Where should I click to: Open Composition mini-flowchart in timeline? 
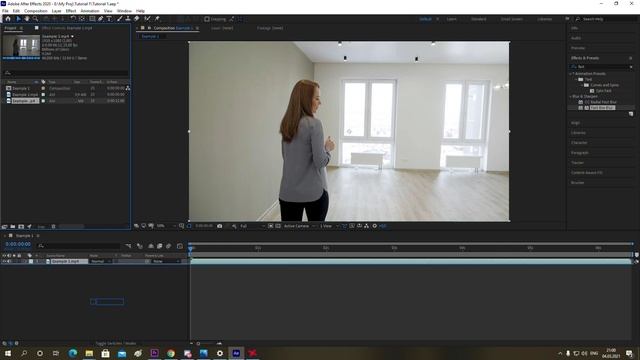pyautogui.click(x=129, y=246)
